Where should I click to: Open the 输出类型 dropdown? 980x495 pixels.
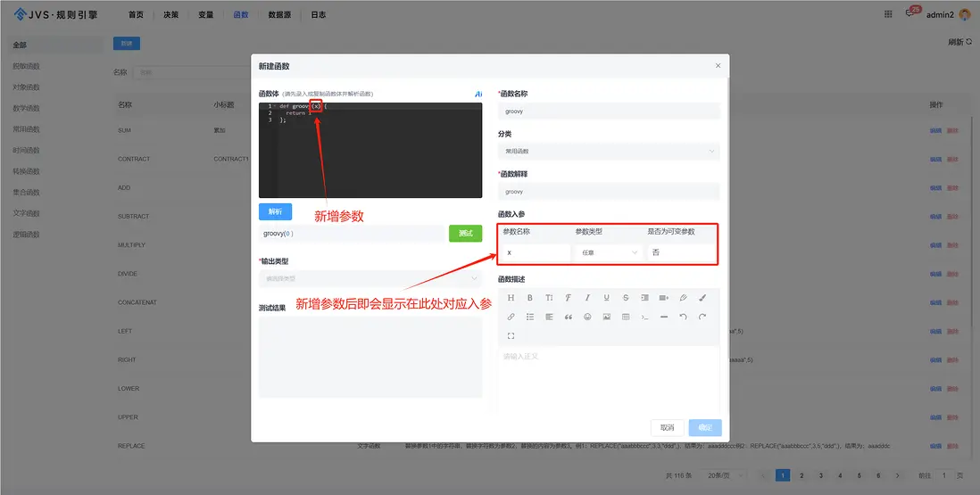coord(370,278)
